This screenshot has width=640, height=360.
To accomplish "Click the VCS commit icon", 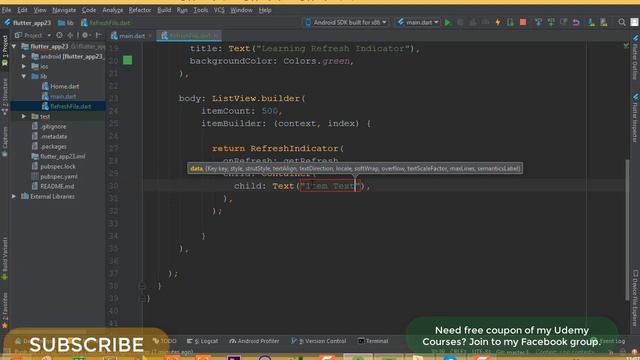I will tap(551, 22).
